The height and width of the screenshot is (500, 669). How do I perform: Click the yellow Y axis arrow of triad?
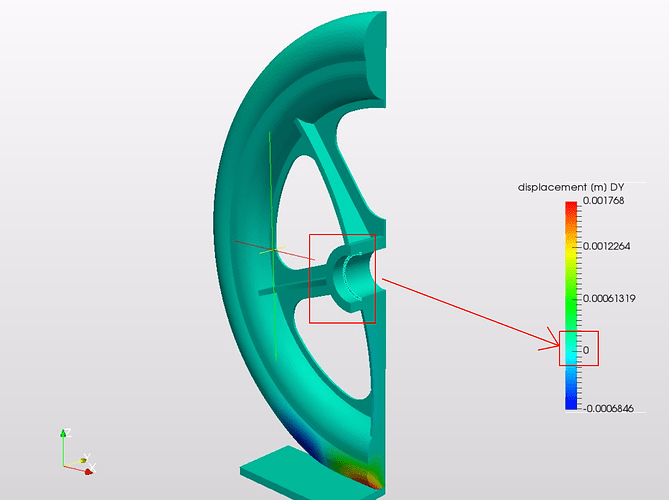coord(83,460)
